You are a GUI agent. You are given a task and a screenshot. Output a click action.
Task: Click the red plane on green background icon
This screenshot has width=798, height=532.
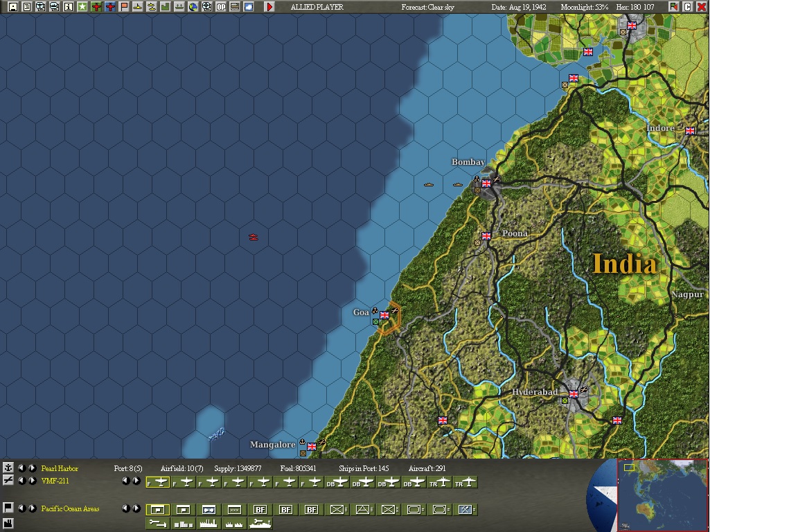[x=96, y=7]
